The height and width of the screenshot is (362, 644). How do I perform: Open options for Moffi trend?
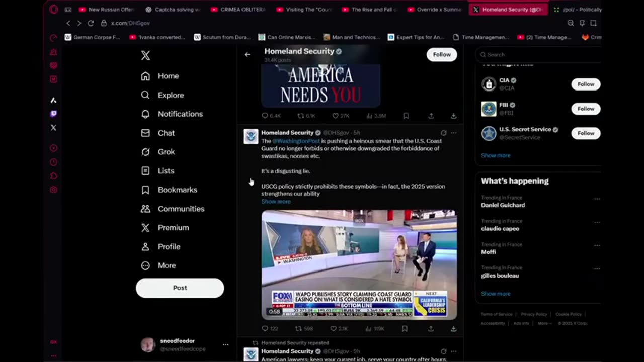point(597,245)
